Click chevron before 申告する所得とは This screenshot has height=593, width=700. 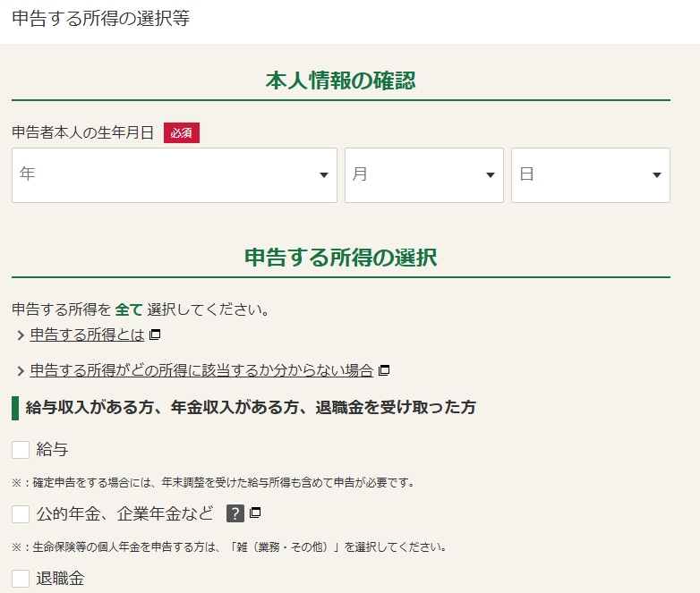pyautogui.click(x=20, y=335)
